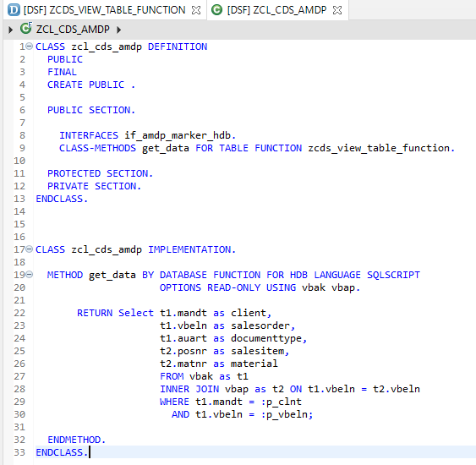
Task: Click the :p_vbeln parameter in line 30
Action: pyautogui.click(x=284, y=414)
